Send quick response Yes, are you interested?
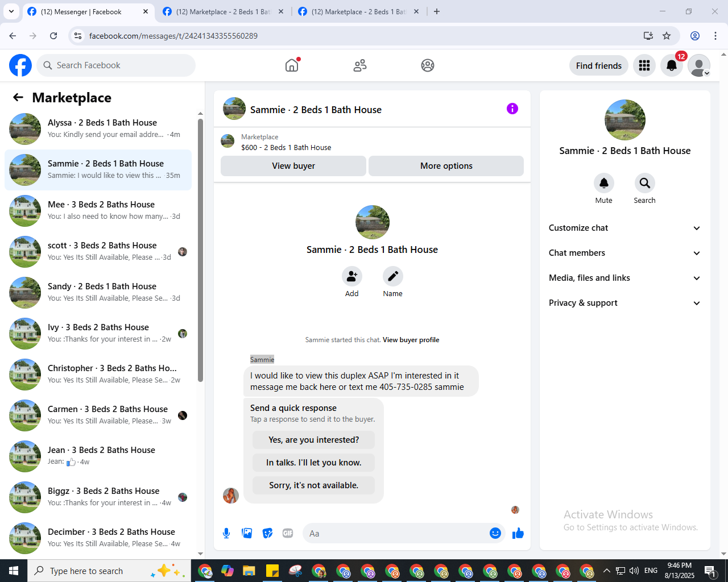Viewport: 728px width, 582px height. [x=314, y=440]
